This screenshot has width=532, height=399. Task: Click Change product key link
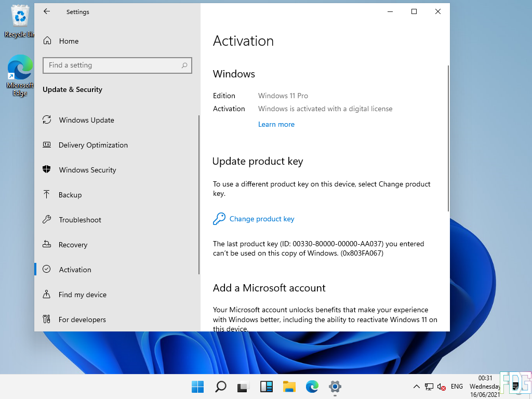262,219
